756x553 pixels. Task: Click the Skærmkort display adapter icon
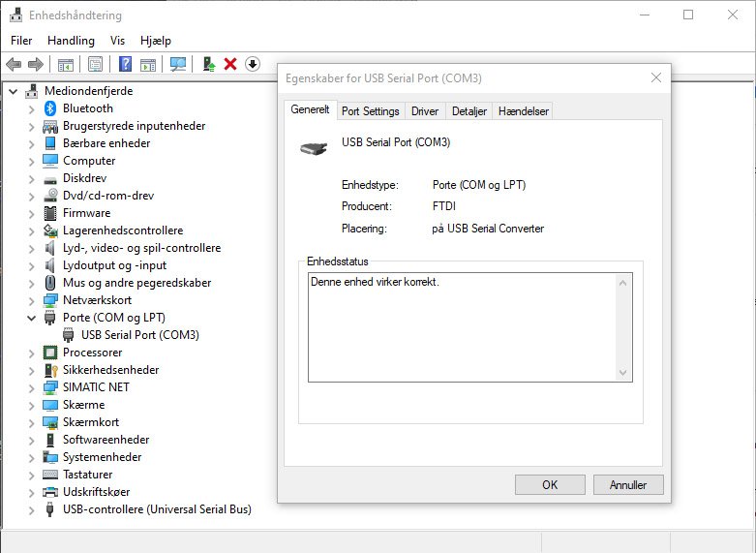coord(50,422)
